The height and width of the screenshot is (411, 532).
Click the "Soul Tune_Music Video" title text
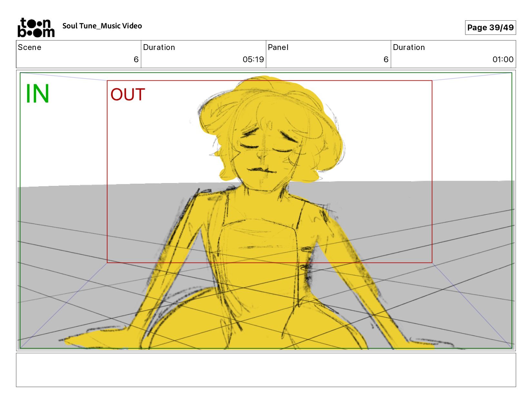tap(102, 26)
